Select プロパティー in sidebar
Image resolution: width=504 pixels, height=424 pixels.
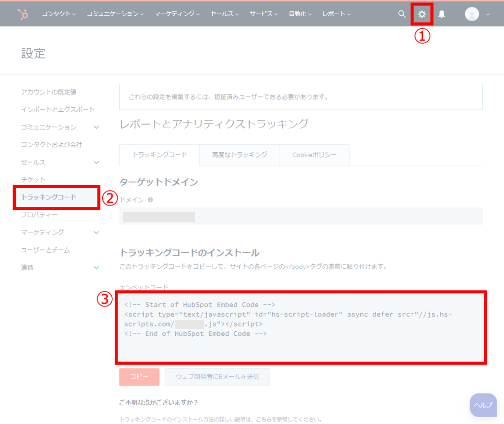pos(39,215)
